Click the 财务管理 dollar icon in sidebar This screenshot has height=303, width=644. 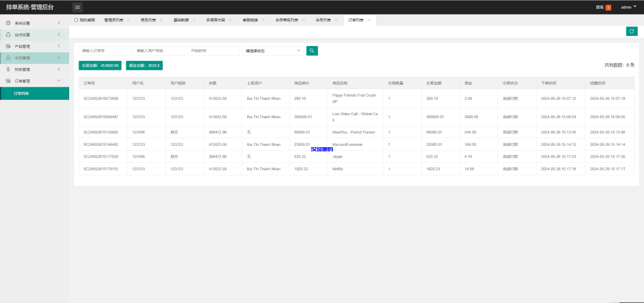(x=8, y=69)
